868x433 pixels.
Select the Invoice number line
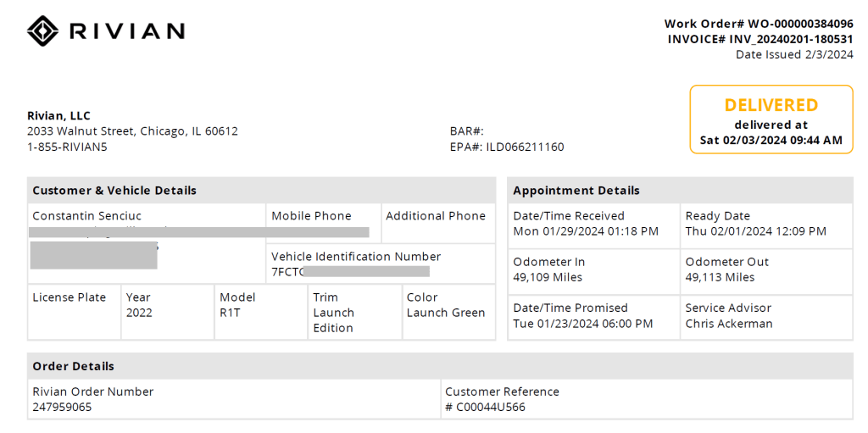760,39
